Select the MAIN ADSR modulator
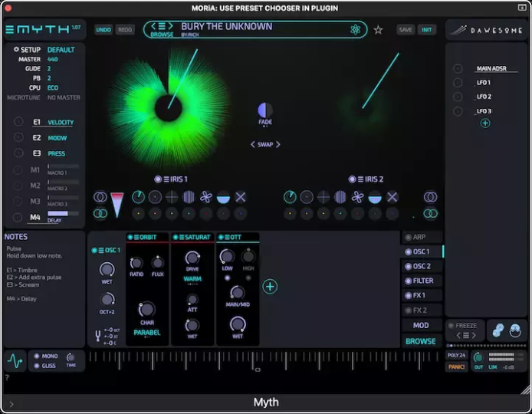The height and width of the screenshot is (414, 532). point(491,68)
